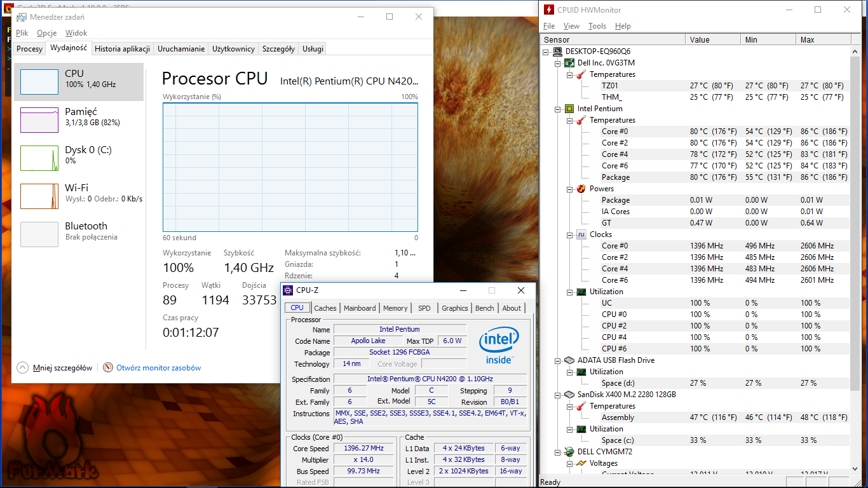Screen dimensions: 868x488
Task: Collapse Voltages group under DELL CYMGM72
Action: [x=569, y=463]
